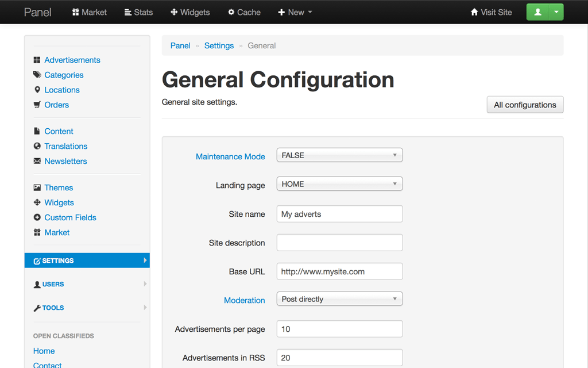Follow the Settings breadcrumb link
The height and width of the screenshot is (368, 588).
click(219, 45)
